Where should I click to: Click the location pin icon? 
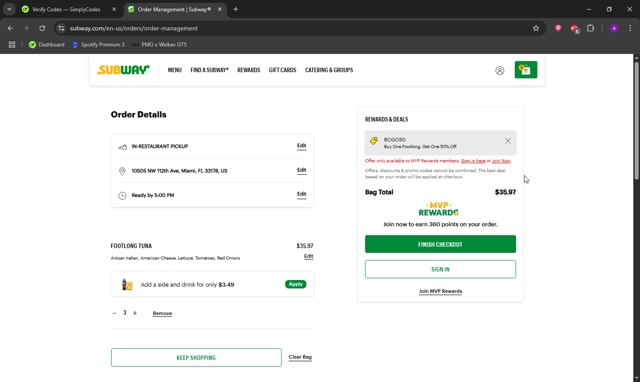click(x=122, y=171)
